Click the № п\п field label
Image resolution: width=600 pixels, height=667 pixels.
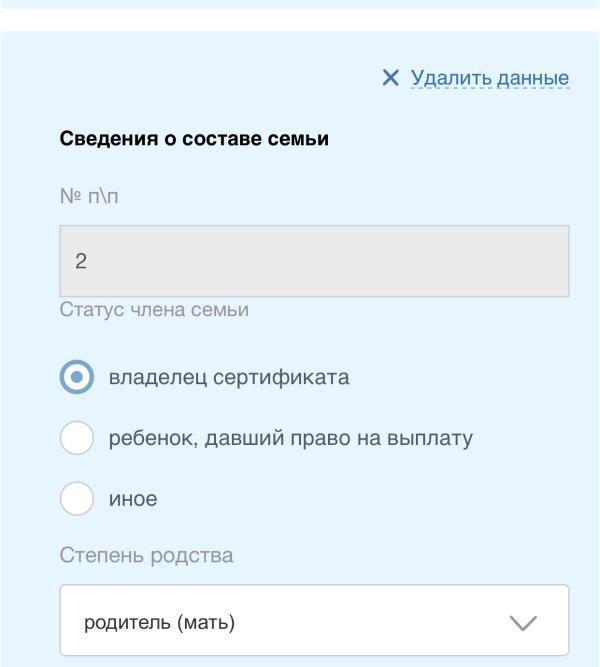89,196
